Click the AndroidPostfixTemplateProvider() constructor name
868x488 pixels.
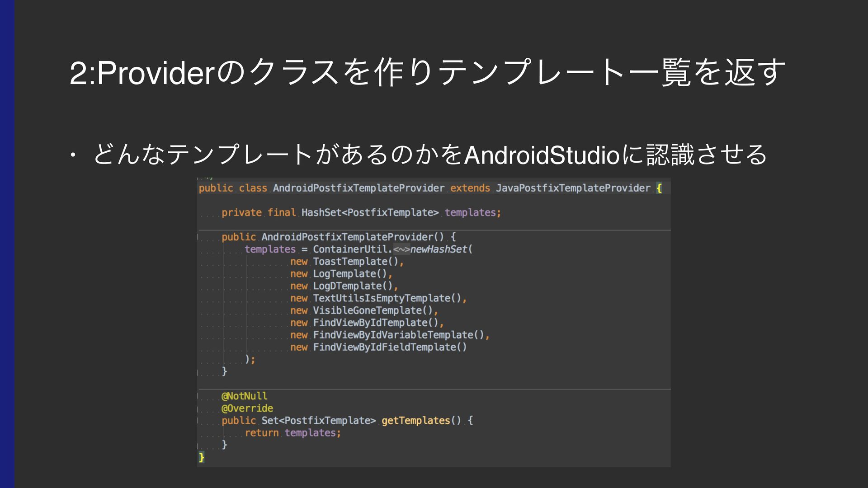click(353, 237)
